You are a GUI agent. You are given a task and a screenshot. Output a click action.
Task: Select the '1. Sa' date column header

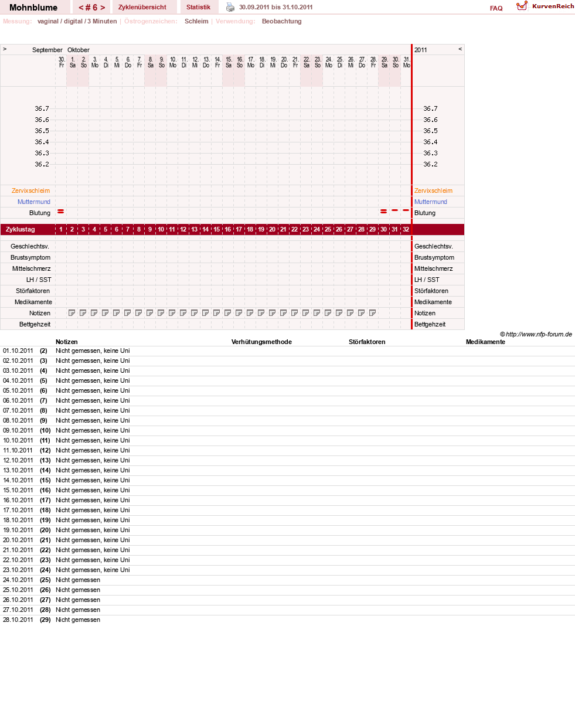pos(73,62)
